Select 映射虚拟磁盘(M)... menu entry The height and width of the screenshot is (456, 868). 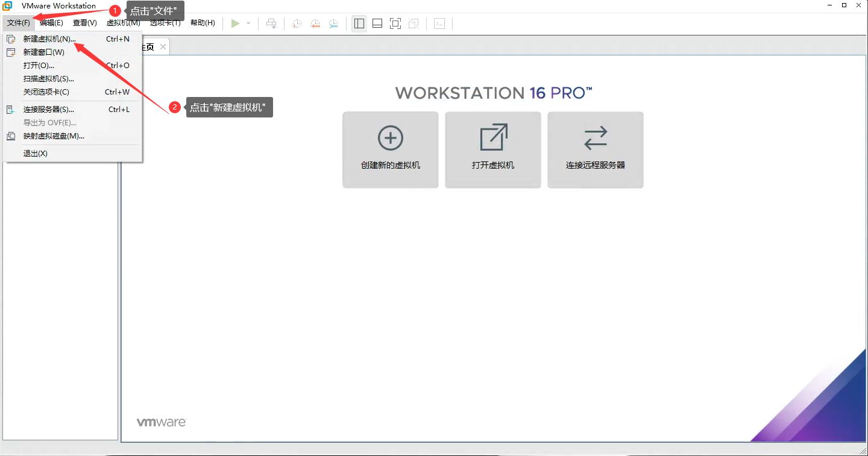[73, 136]
